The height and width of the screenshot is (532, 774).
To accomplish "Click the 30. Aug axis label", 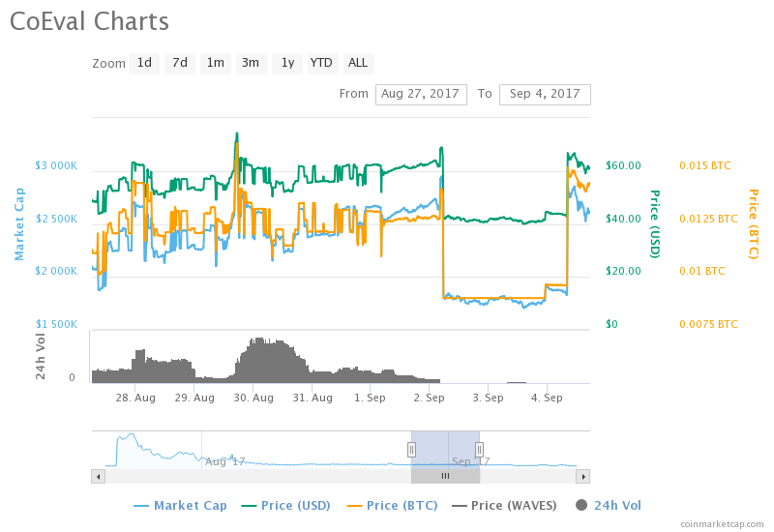I will point(253,398).
